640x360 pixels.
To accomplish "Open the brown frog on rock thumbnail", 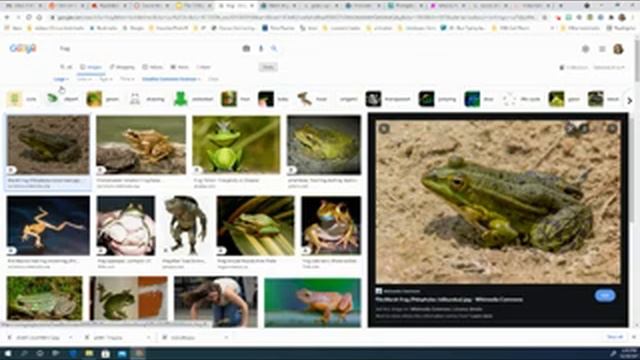I will pos(141,145).
